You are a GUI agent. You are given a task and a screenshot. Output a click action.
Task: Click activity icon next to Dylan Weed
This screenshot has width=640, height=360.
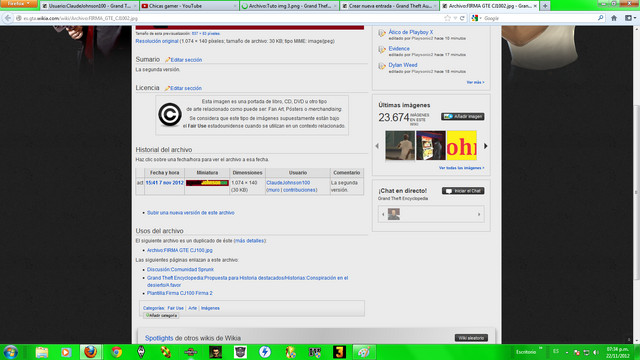click(x=382, y=66)
